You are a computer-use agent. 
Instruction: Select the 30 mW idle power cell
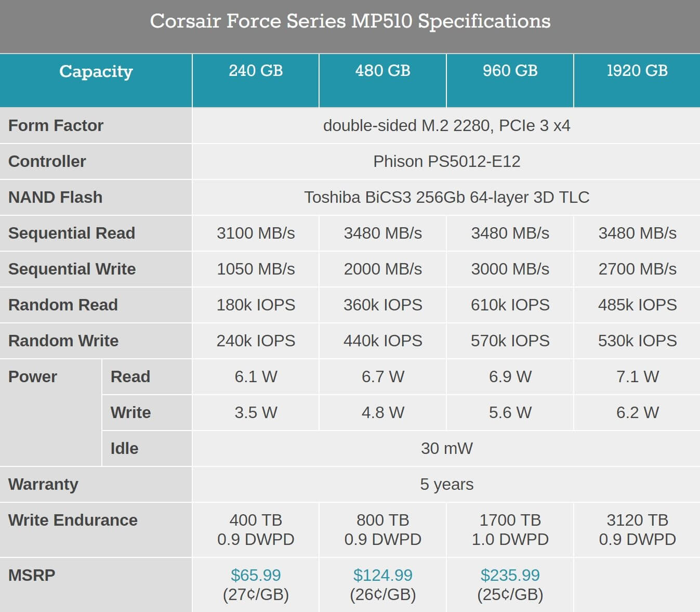pos(446,449)
